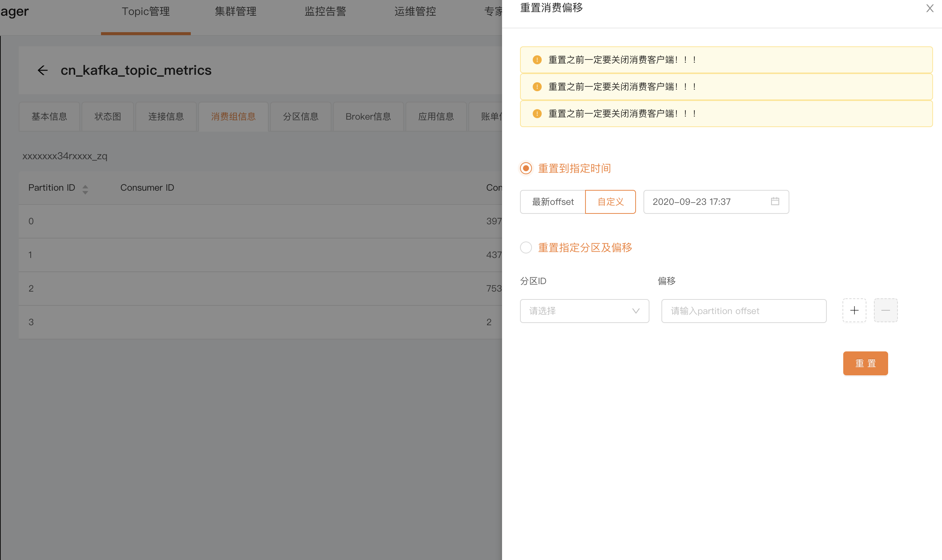This screenshot has height=560, width=942.
Task: Switch to the 分区信息 tab
Action: [x=300, y=117]
